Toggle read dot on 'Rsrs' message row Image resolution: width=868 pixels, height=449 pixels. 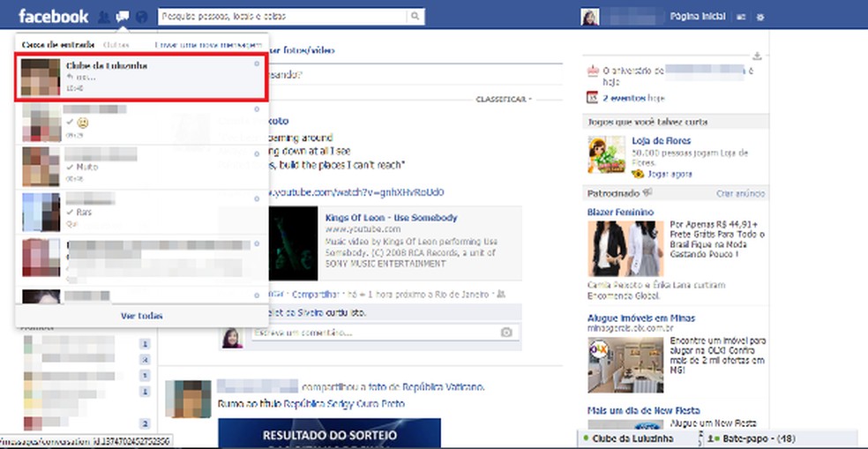(x=257, y=198)
